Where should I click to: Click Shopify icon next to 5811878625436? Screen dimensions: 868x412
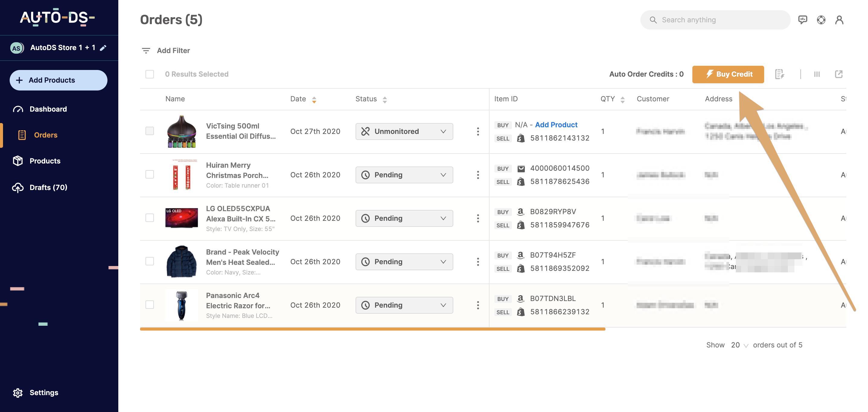(x=521, y=182)
